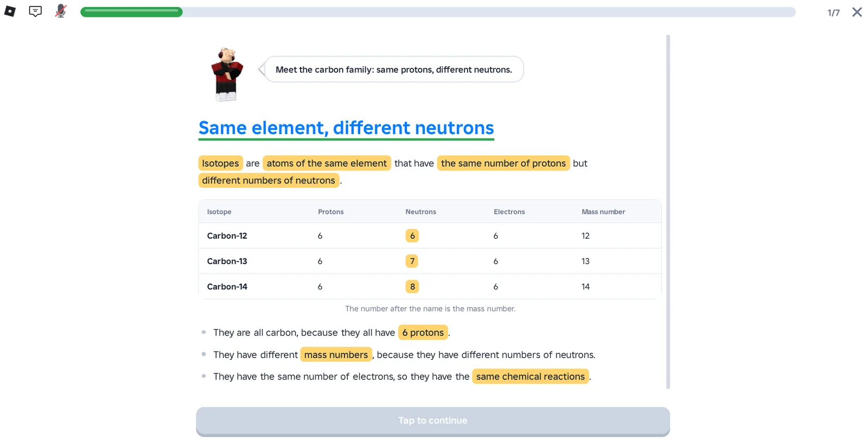The image size is (868, 444).
Task: Close the lesson with the X icon
Action: (857, 12)
